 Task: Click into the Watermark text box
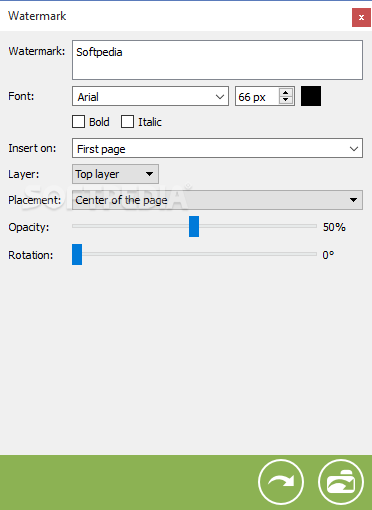coord(217,60)
